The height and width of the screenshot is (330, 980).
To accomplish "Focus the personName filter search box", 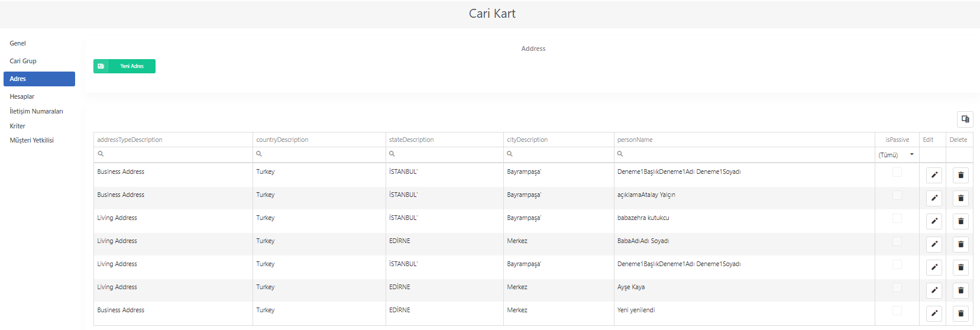I will click(x=745, y=154).
